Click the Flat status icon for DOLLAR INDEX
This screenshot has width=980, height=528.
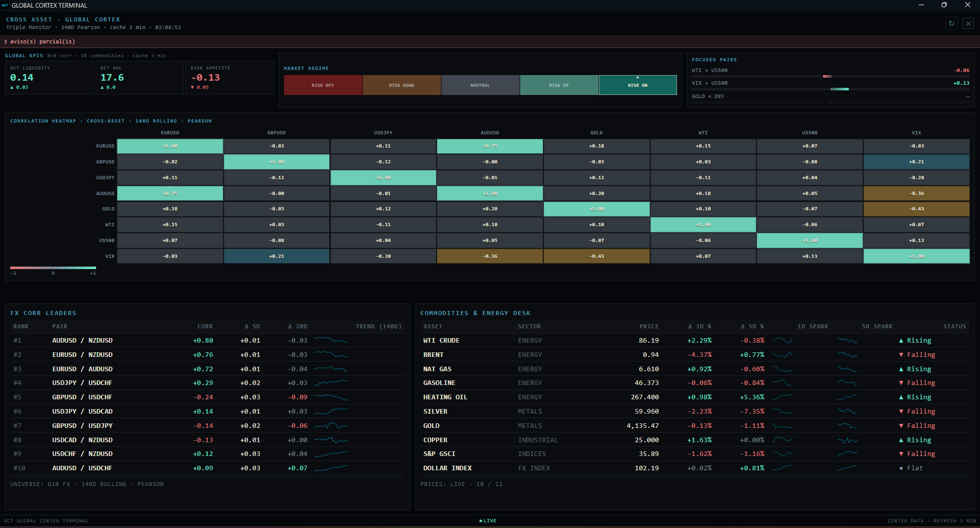[901, 468]
